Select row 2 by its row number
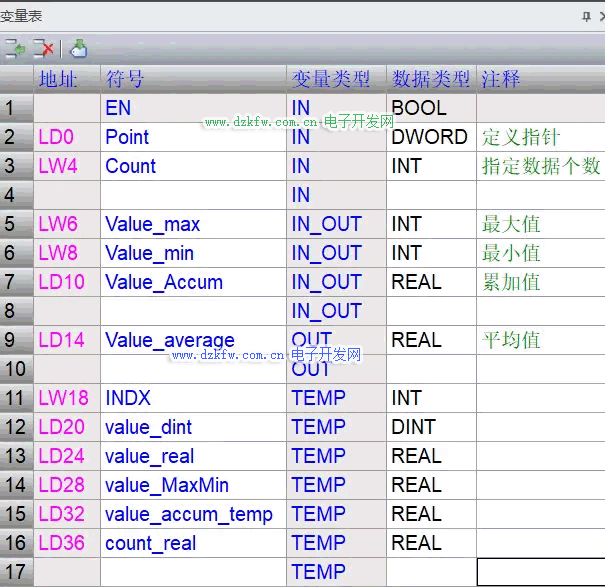605x587 pixels. 16,137
